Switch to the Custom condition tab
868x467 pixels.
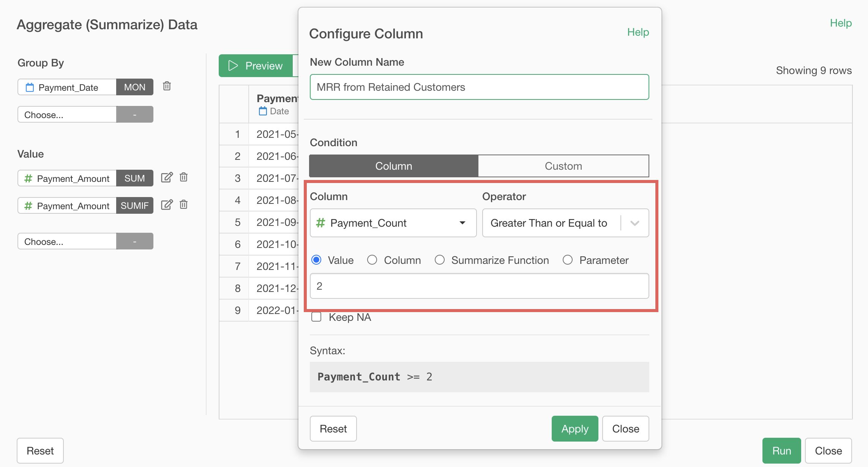click(563, 166)
